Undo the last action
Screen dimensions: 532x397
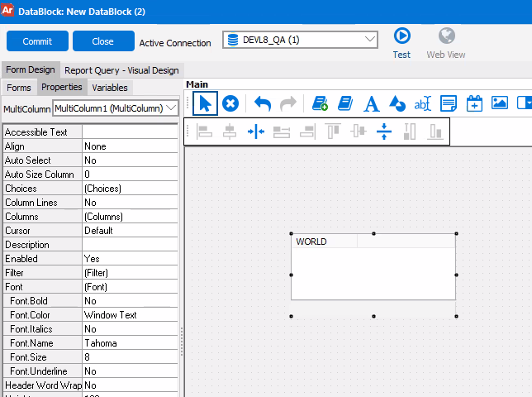263,103
